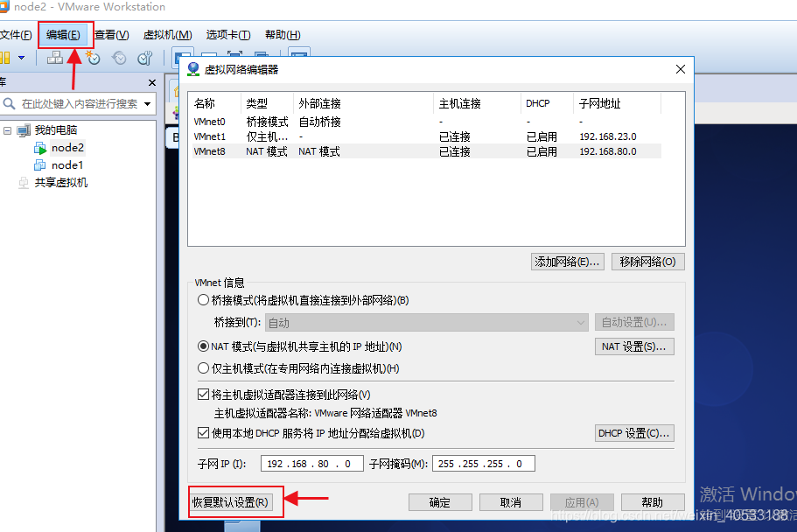The image size is (797, 532).
Task: Click the 主机连接 column header
Action: click(477, 104)
